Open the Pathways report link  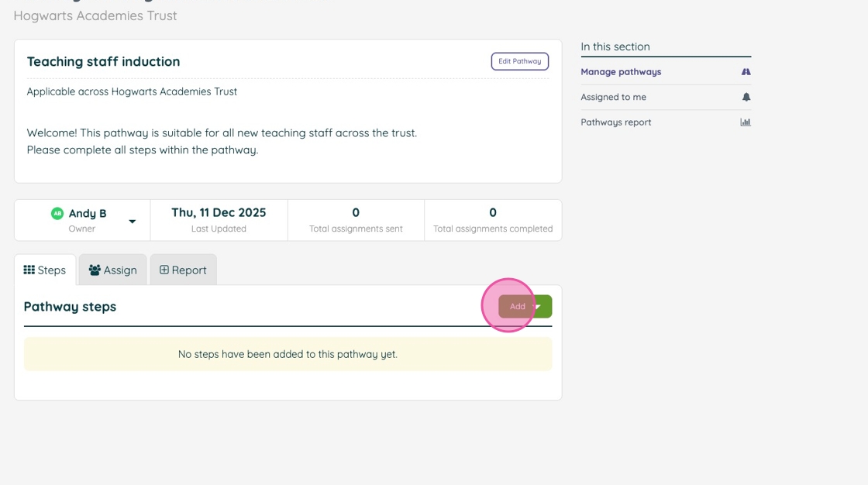tap(615, 122)
